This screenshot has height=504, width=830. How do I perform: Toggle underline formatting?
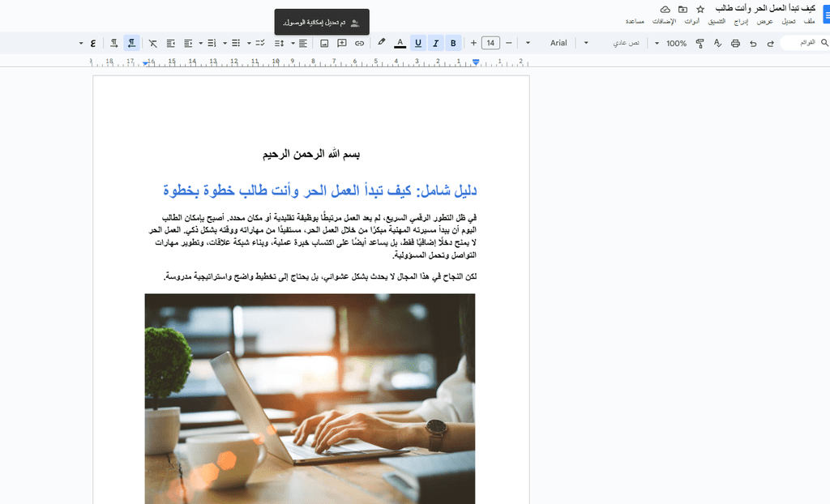coord(418,44)
